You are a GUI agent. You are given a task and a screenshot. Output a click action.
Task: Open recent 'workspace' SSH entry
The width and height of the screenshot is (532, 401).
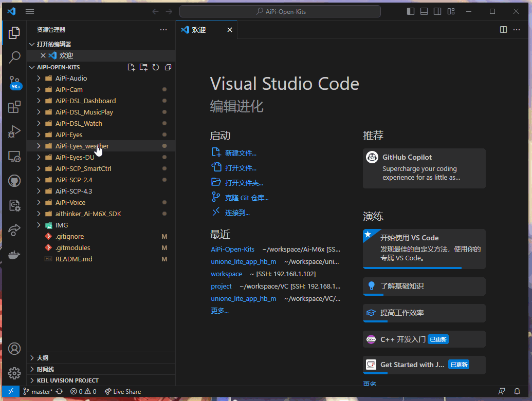[226, 274]
